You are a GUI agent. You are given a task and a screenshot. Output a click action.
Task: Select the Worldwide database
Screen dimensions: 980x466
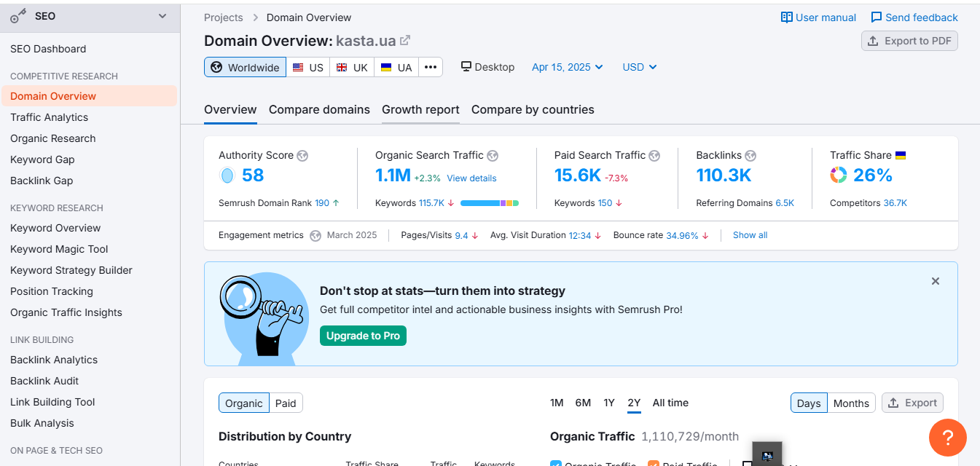pyautogui.click(x=245, y=67)
